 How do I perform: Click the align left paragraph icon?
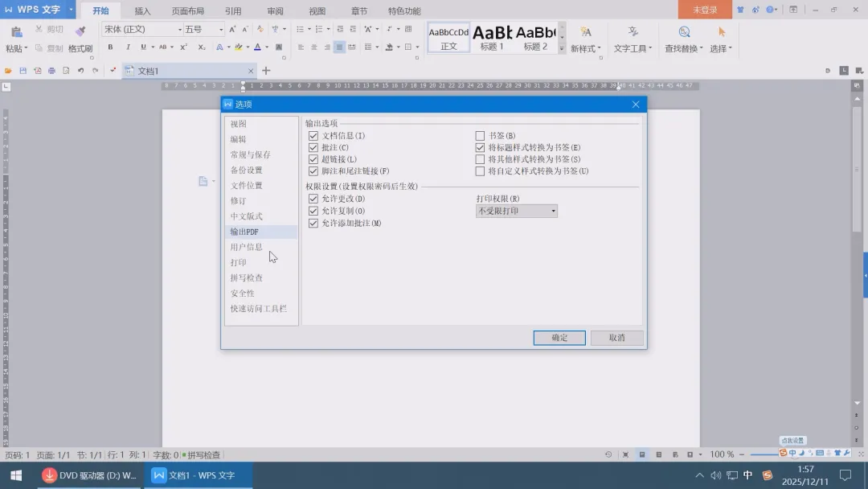301,47
